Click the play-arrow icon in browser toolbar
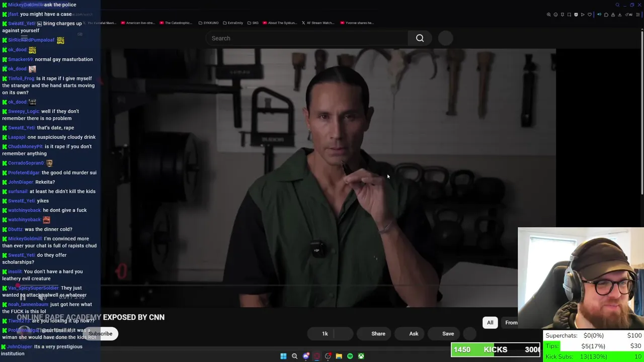644x362 pixels. coord(583,15)
